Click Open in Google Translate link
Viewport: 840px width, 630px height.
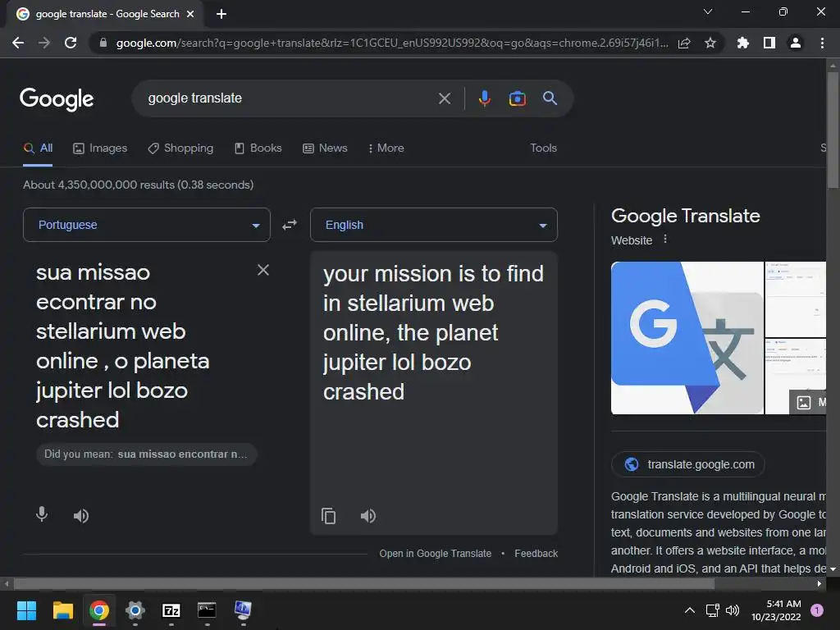click(435, 554)
